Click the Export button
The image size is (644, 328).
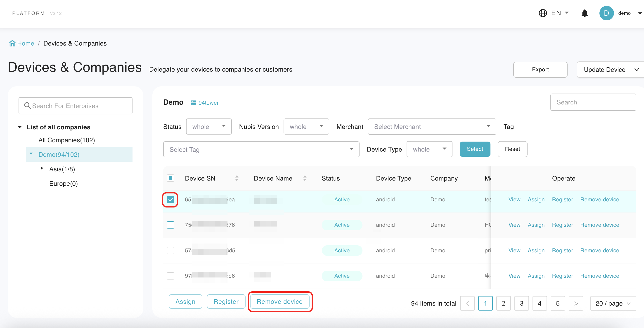pos(540,70)
